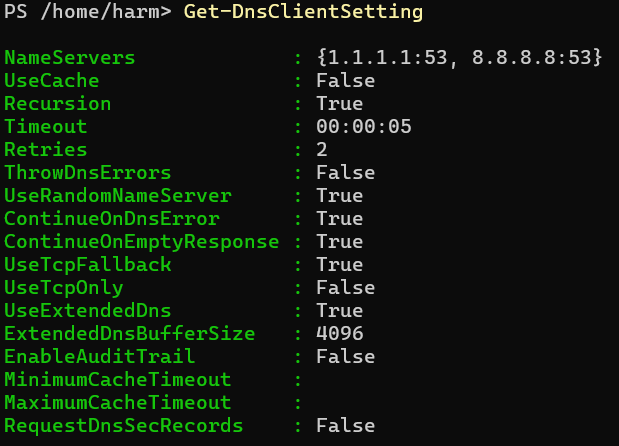The width and height of the screenshot is (619, 446).
Task: Click the NameServers property name
Action: (x=69, y=58)
